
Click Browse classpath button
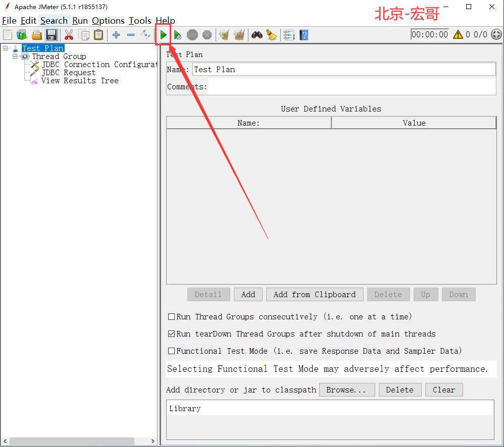click(x=347, y=390)
